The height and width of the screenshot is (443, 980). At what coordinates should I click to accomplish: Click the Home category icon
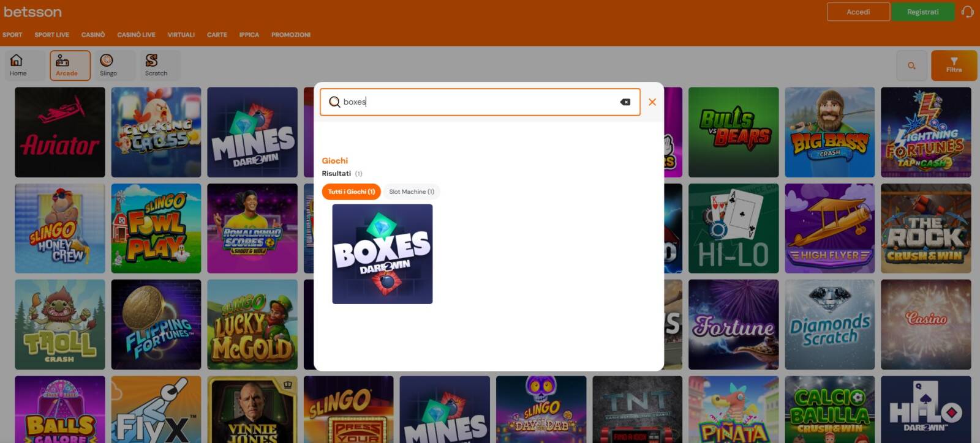[x=18, y=65]
